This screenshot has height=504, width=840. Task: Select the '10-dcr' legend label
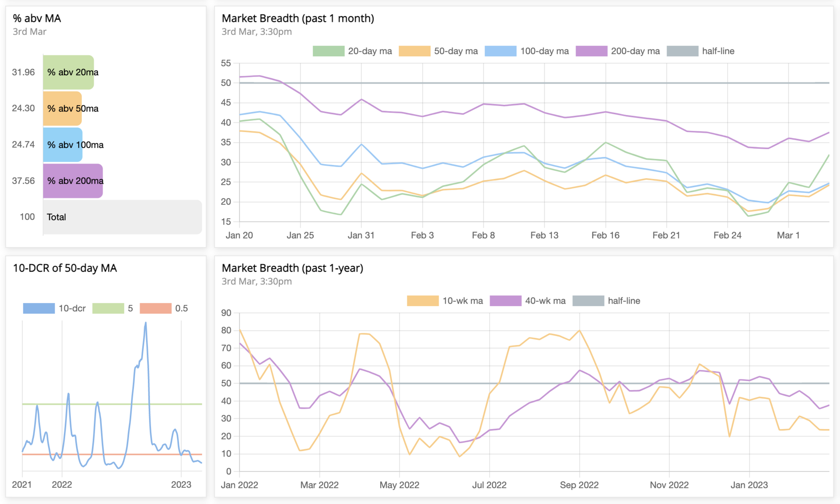coord(72,308)
